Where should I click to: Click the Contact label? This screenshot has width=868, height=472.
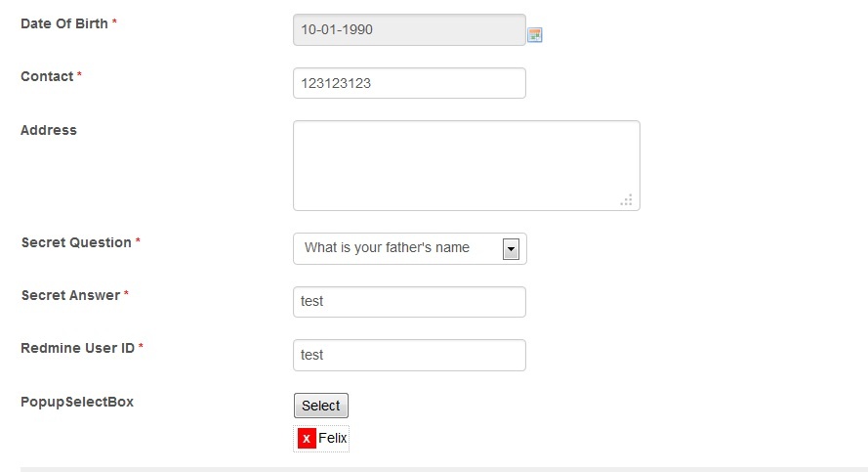(x=47, y=76)
